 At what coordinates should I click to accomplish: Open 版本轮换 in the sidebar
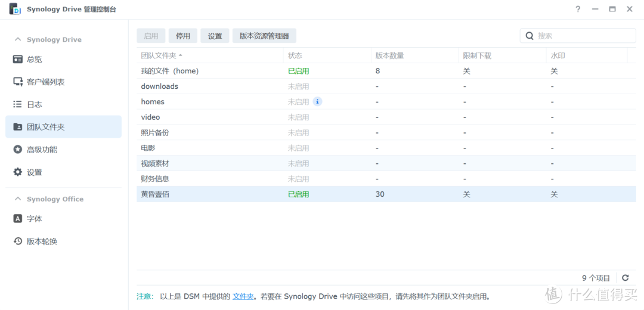[63, 241]
